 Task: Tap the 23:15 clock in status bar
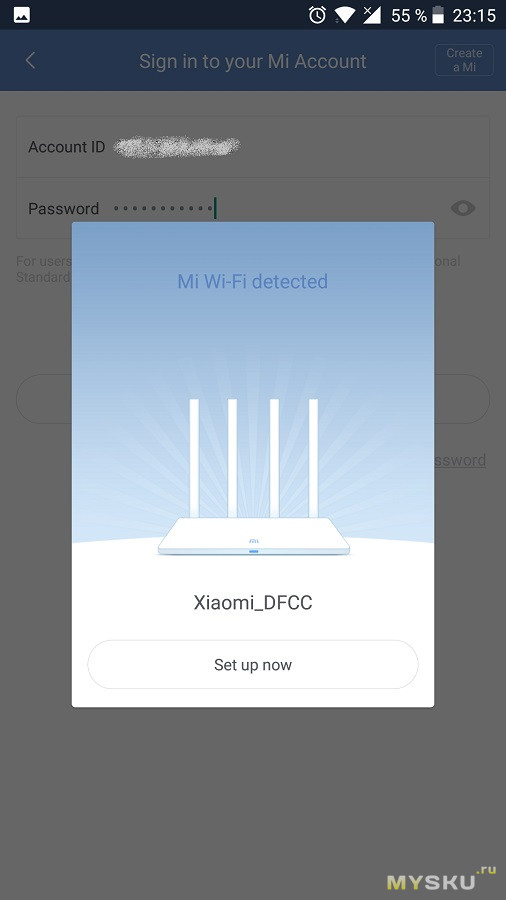click(474, 15)
